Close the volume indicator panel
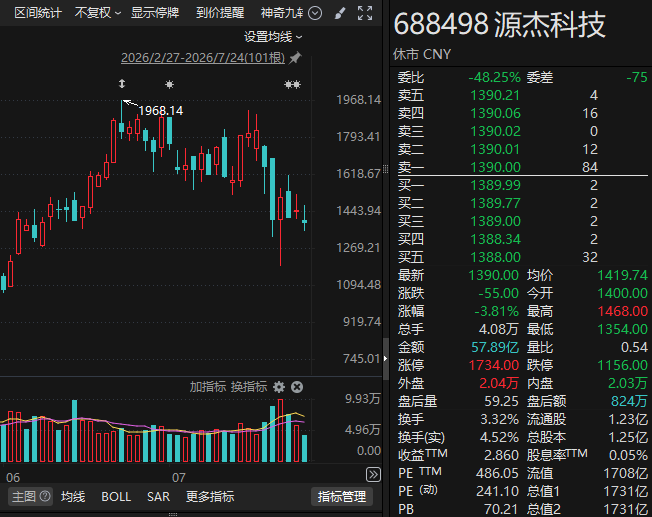 pos(297,387)
